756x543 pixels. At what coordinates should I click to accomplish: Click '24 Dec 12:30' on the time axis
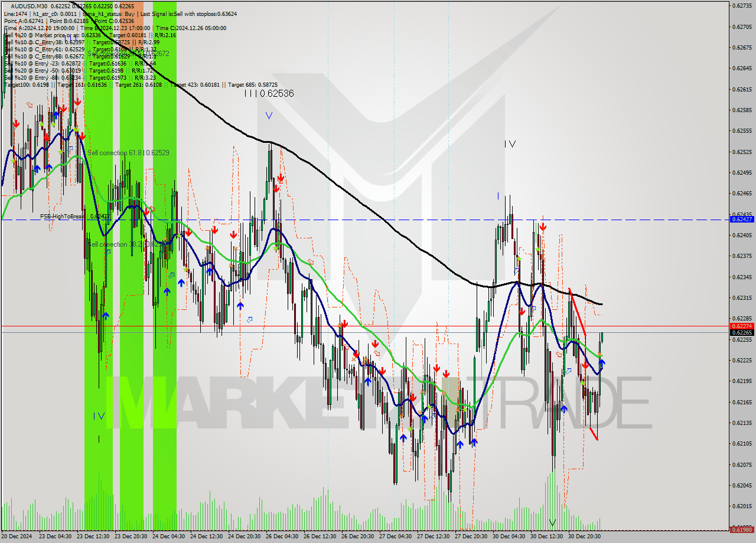207,537
